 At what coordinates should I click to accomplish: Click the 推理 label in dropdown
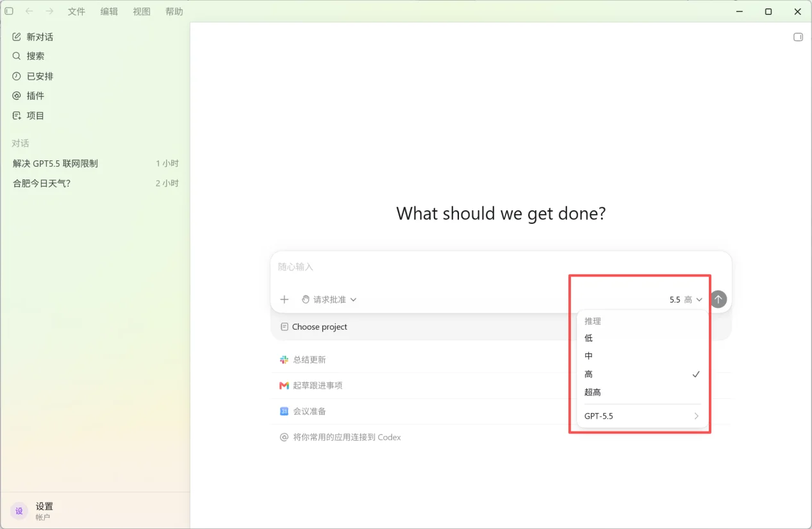(x=593, y=321)
